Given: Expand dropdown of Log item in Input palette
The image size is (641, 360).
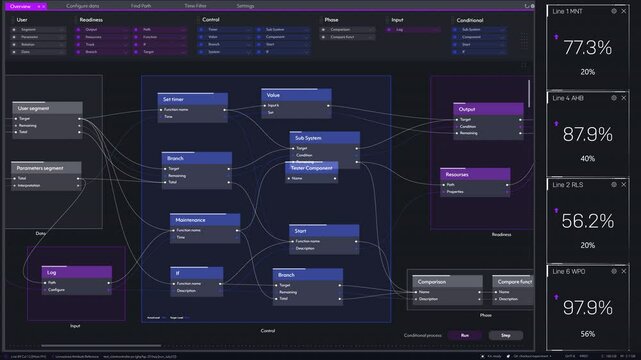Looking at the screenshot, I should [436, 30].
